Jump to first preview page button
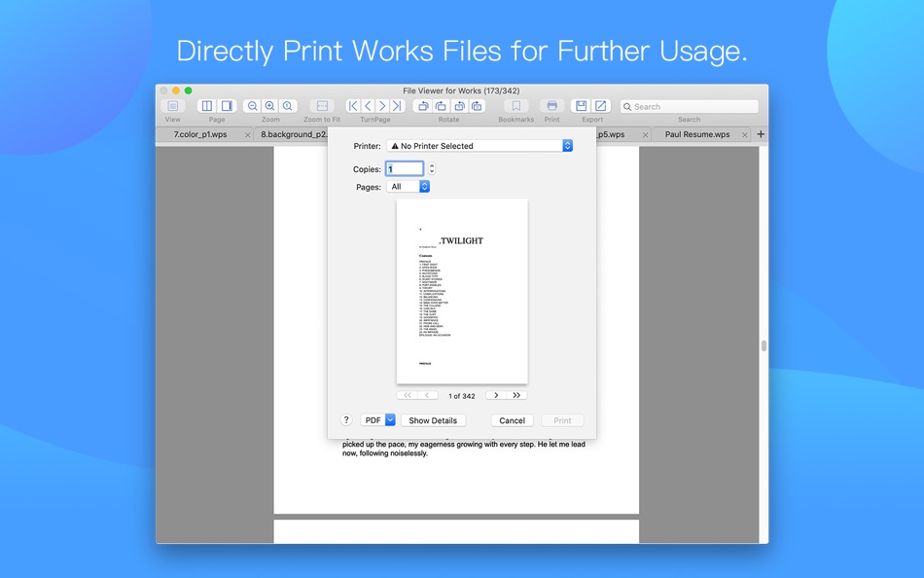The height and width of the screenshot is (578, 924). (408, 395)
